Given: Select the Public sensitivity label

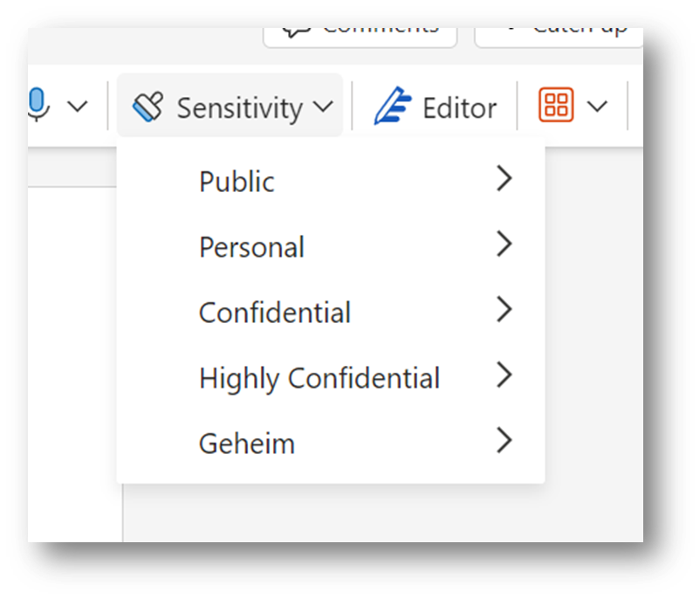Looking at the screenshot, I should (x=237, y=182).
